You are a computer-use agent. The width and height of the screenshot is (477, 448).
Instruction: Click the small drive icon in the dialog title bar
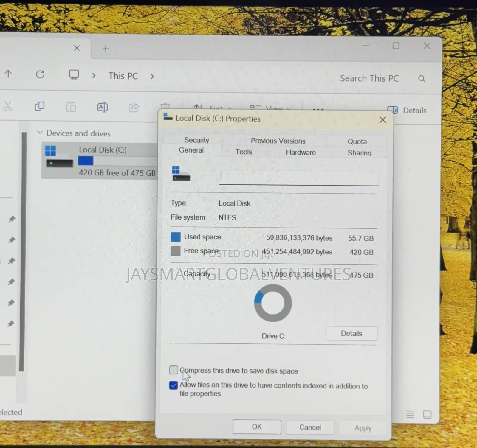[x=168, y=116]
